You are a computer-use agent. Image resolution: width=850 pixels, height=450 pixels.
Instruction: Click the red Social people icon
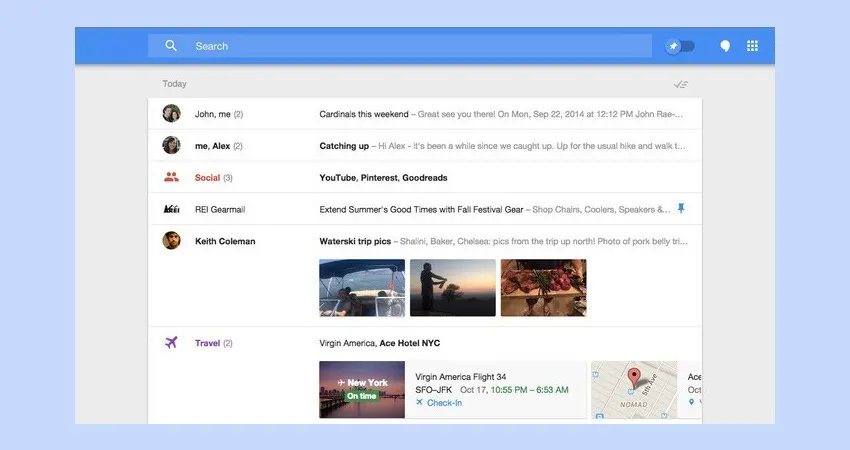[171, 177]
